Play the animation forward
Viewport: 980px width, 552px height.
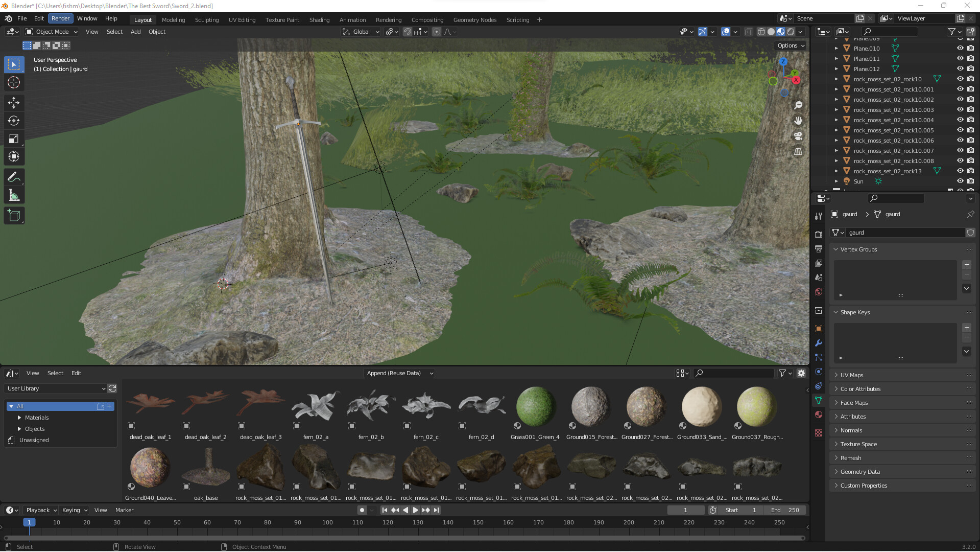(415, 510)
